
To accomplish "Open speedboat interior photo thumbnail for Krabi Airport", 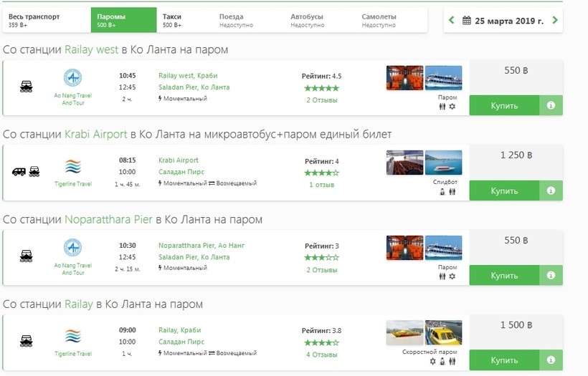I will click(x=404, y=163).
